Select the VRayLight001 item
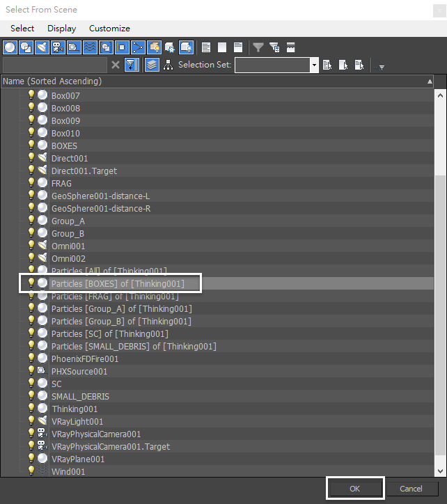The image size is (447, 504). 77,421
